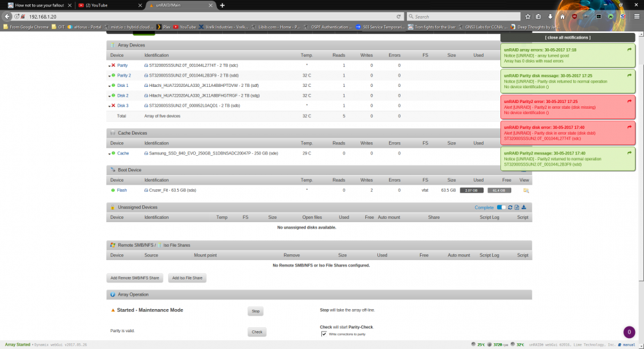Expand the dropdown arrow beside Disk 1
Screen dimensions: 644x349
[x=109, y=86]
